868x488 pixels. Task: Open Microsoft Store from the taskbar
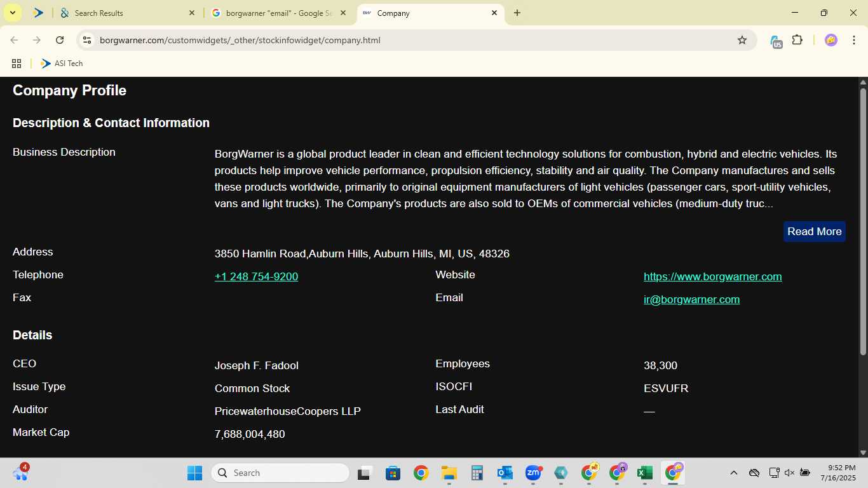point(393,473)
